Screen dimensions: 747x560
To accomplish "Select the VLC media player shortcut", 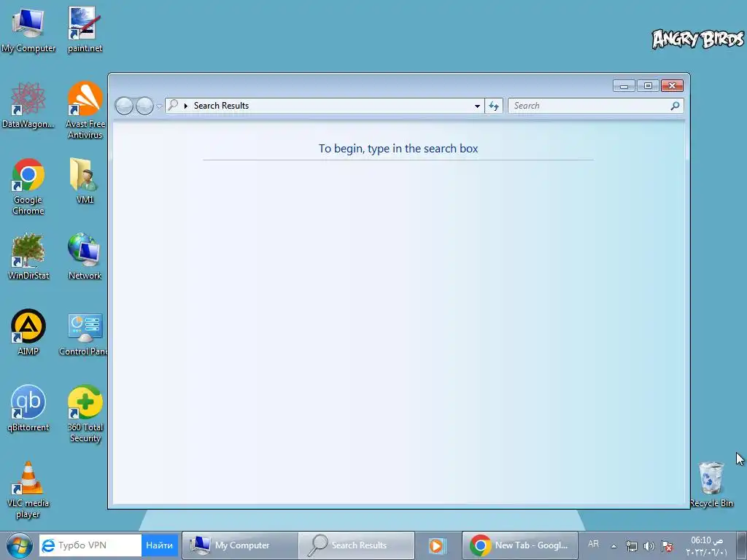I will tap(28, 489).
